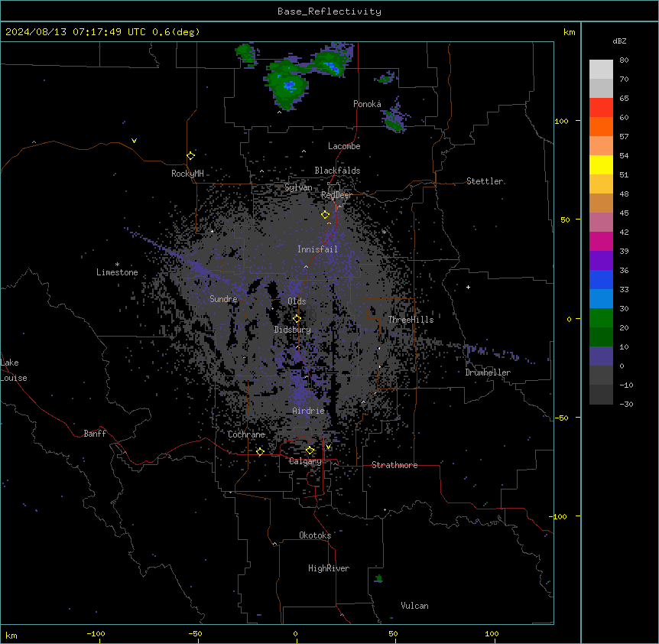Select the Sundre town label
Screen dimensions: 659x644
pyautogui.click(x=223, y=299)
